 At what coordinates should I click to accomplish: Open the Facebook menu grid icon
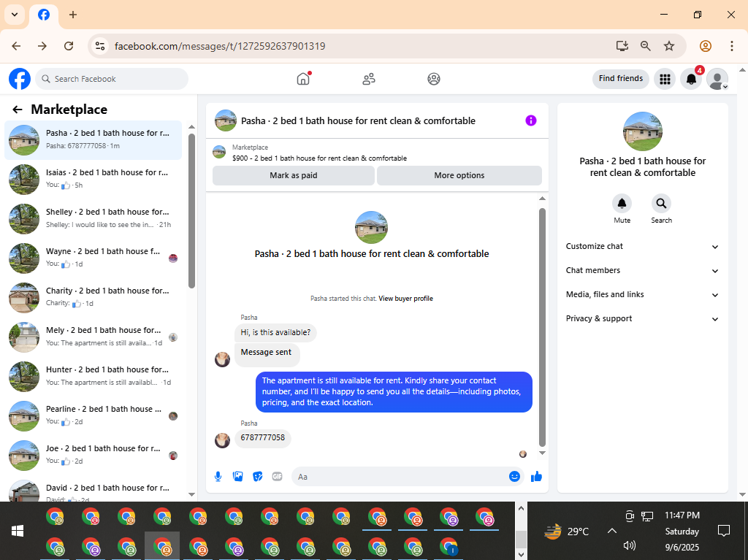[x=665, y=79]
